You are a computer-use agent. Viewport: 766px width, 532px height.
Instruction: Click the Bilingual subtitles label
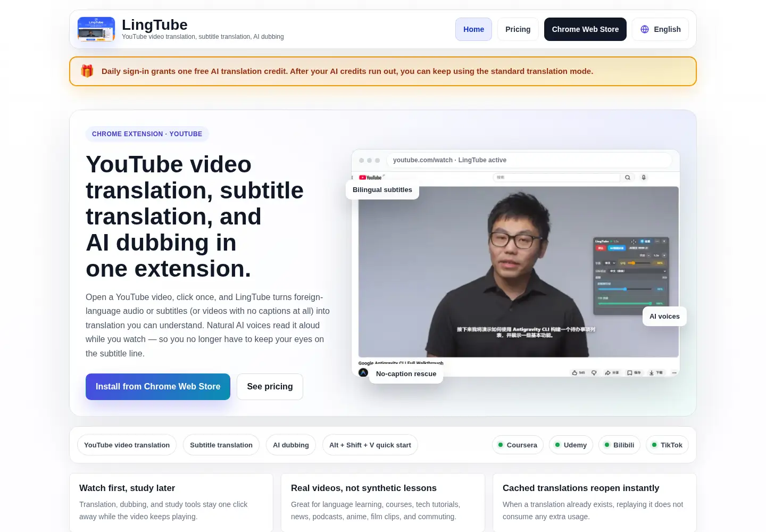[x=382, y=189]
